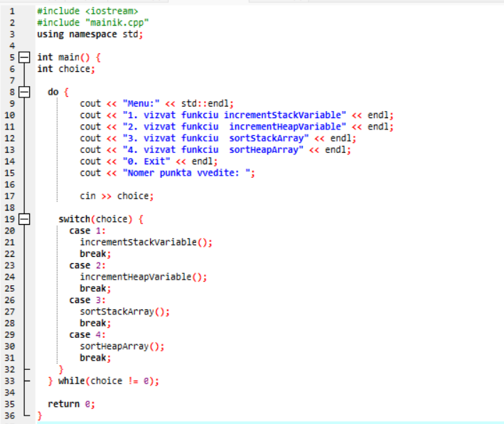Viewport: 504px width, 424px height.
Task: Click 'sortStackArray"' in the menu string
Action: click(269, 138)
